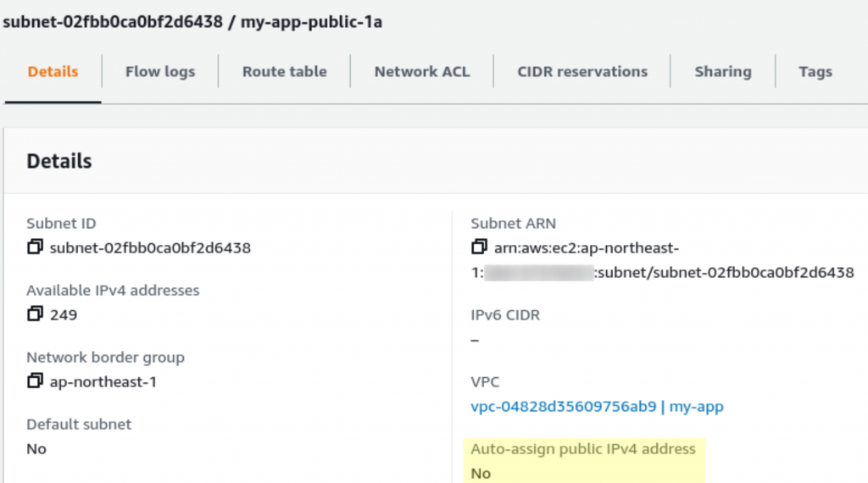Open the Flow logs tab
Image resolution: width=868 pixels, height=483 pixels.
160,72
